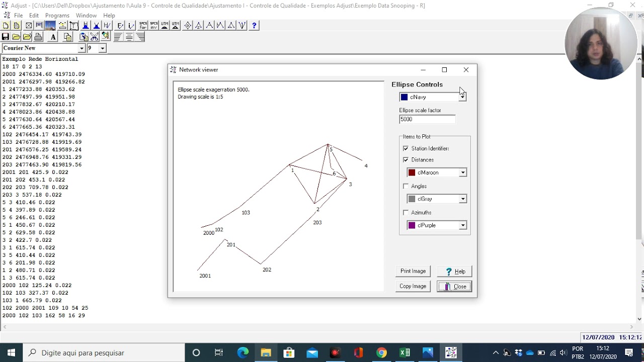This screenshot has width=644, height=362.
Task: Click the paint-style icon after scissors
Action: coord(105,36)
